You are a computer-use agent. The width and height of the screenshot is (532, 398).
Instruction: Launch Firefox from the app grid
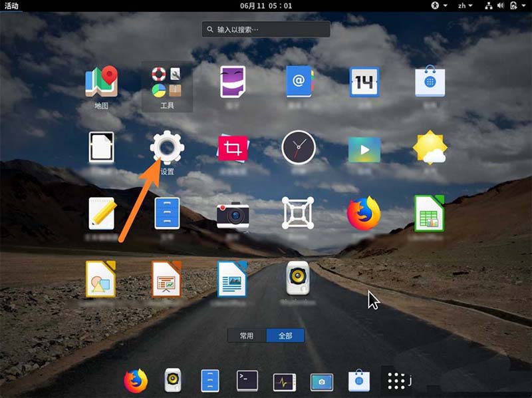click(x=364, y=213)
